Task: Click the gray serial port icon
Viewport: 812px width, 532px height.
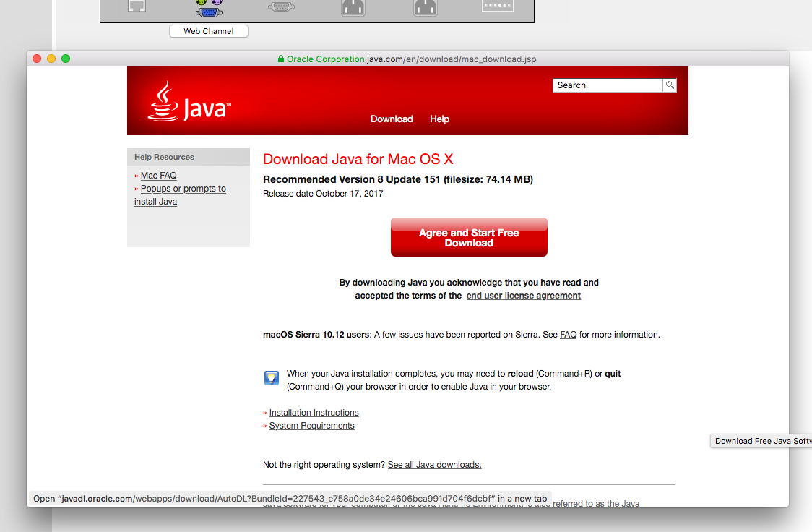Action: [281, 7]
